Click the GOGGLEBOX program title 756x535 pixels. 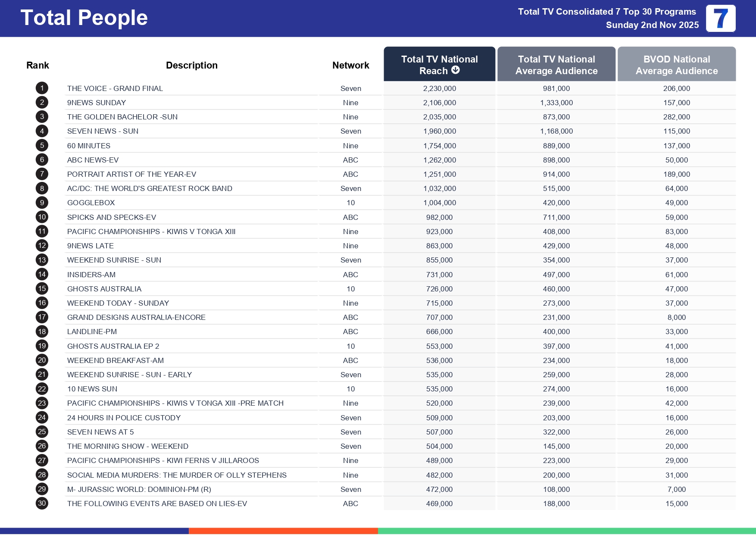91,203
